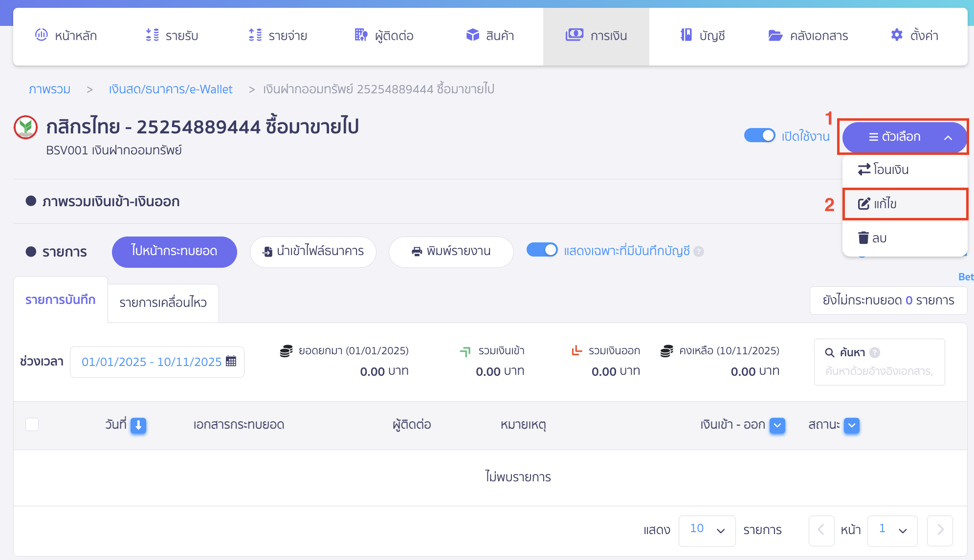Toggle the เปิดใช้งาน account switch
The width and height of the screenshot is (974, 560).
(x=759, y=135)
